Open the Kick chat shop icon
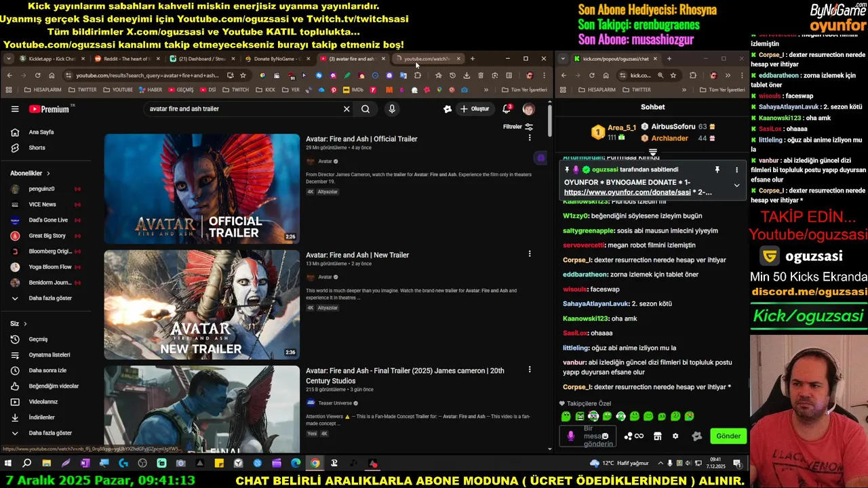This screenshot has width=868, height=488. click(x=657, y=436)
